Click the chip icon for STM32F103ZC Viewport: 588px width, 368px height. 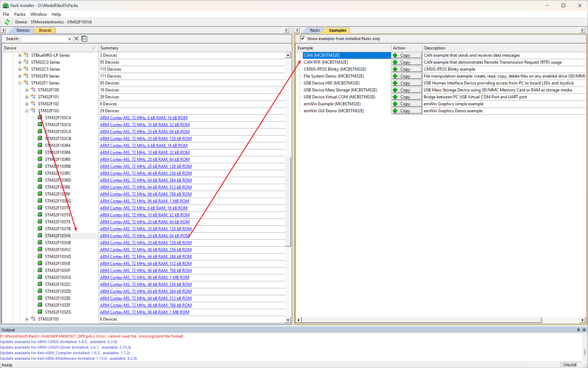(40, 284)
